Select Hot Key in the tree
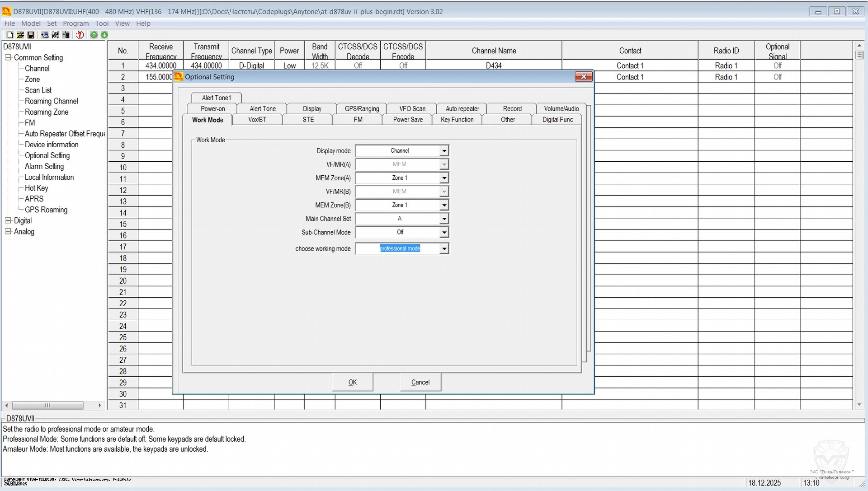The height and width of the screenshot is (491, 868). click(x=36, y=188)
